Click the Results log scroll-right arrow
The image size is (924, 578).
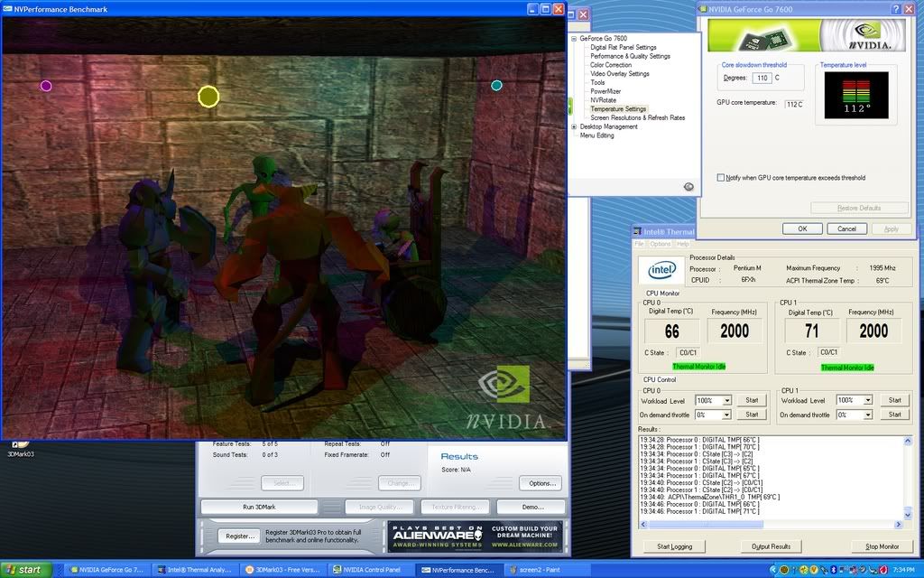899,525
